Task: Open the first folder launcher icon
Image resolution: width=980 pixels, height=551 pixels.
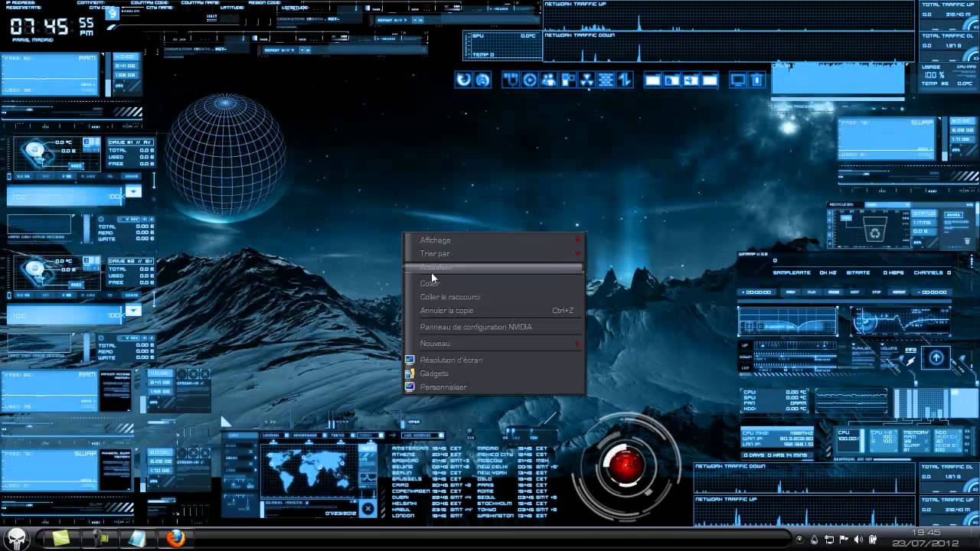Action: 652,80
